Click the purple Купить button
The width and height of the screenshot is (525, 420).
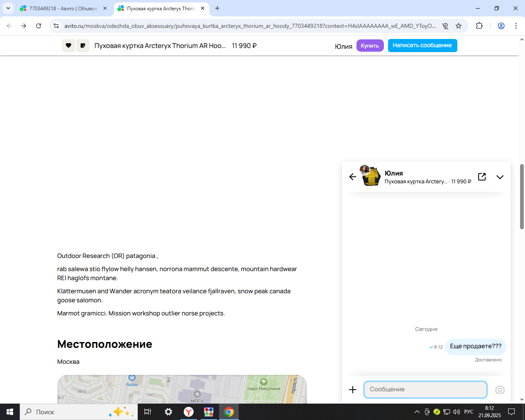pyautogui.click(x=370, y=46)
